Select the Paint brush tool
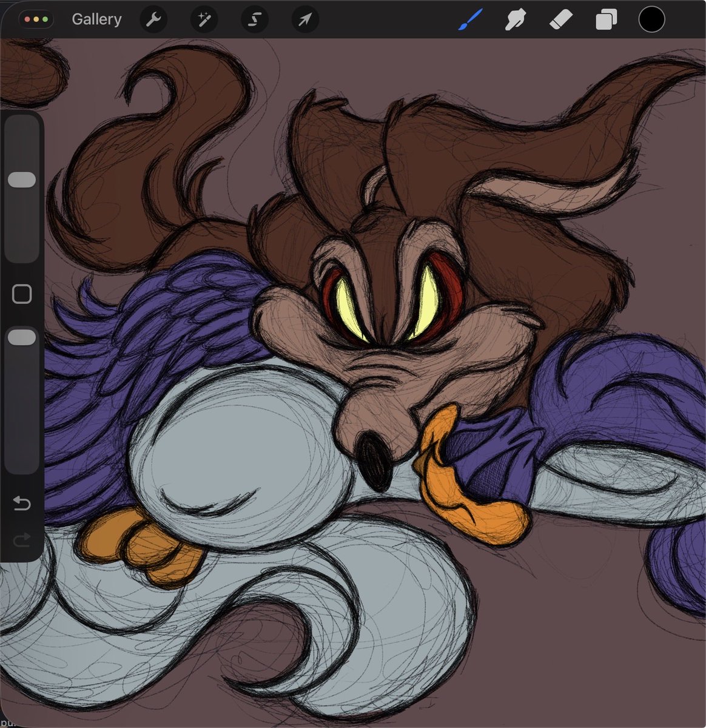Image resolution: width=706 pixels, height=728 pixels. [x=469, y=20]
